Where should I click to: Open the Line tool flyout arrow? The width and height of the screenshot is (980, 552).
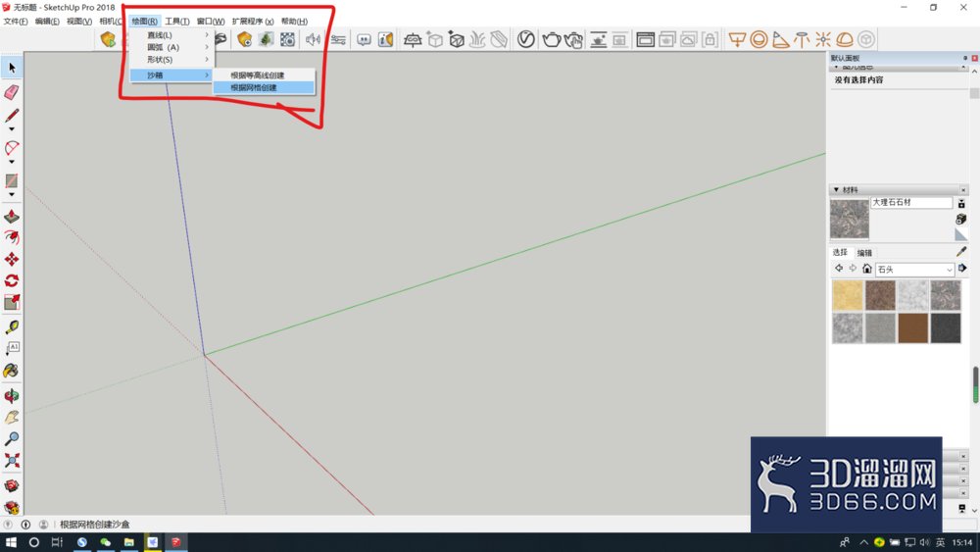12,129
